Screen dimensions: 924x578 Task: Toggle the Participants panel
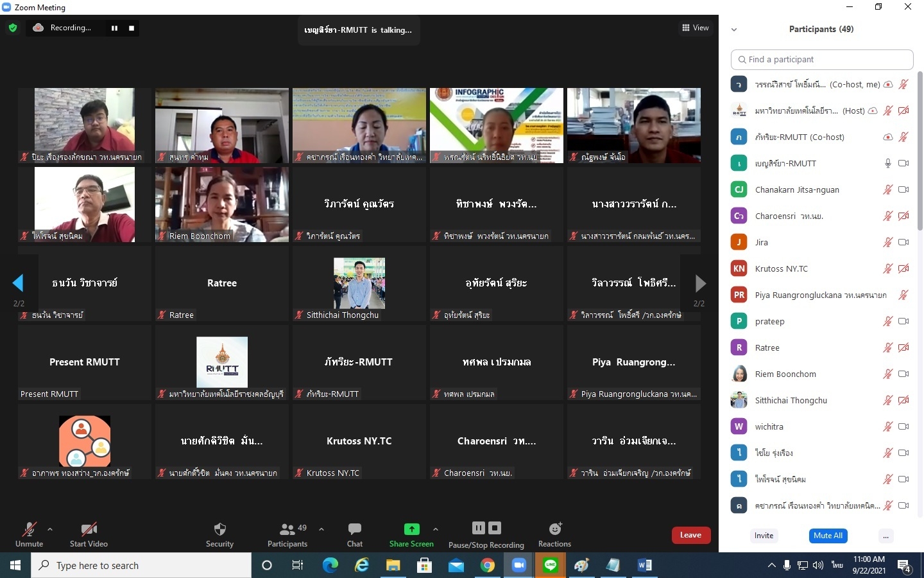[x=287, y=534]
